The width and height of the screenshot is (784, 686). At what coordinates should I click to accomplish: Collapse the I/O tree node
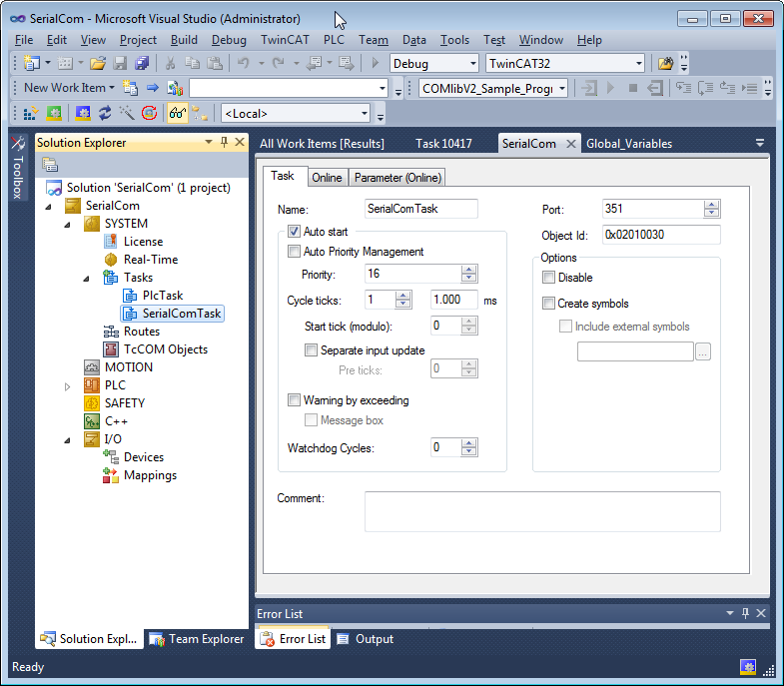pyautogui.click(x=67, y=440)
